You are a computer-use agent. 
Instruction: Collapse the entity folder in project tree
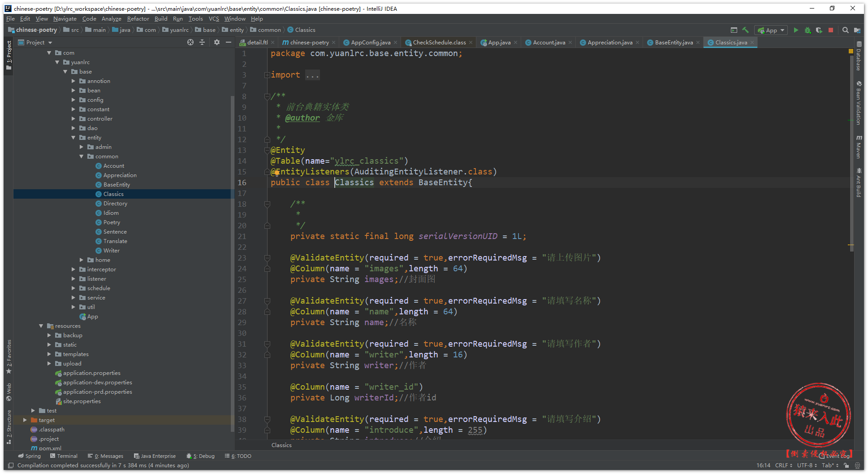click(x=73, y=138)
